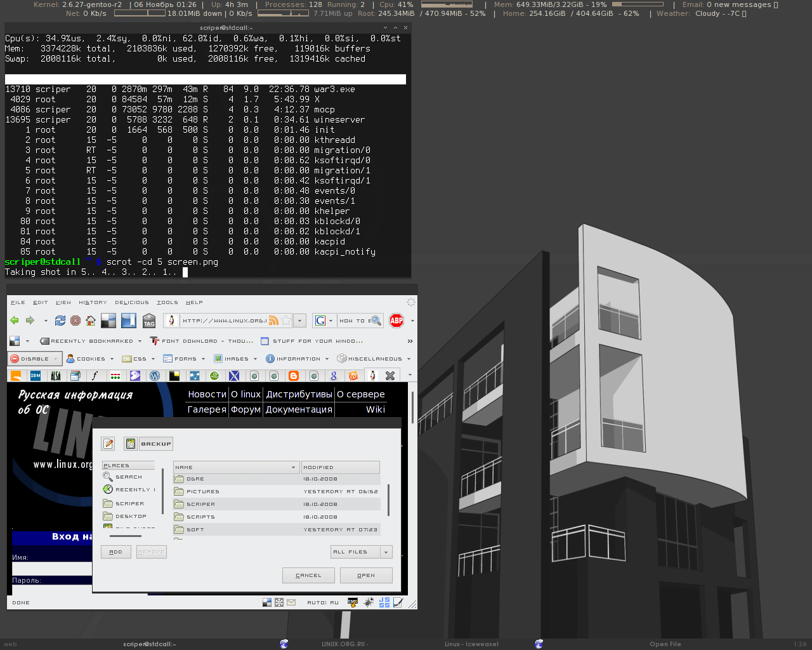812x650 pixels.
Task: Toggle the bookmark star in address bar
Action: coord(286,321)
